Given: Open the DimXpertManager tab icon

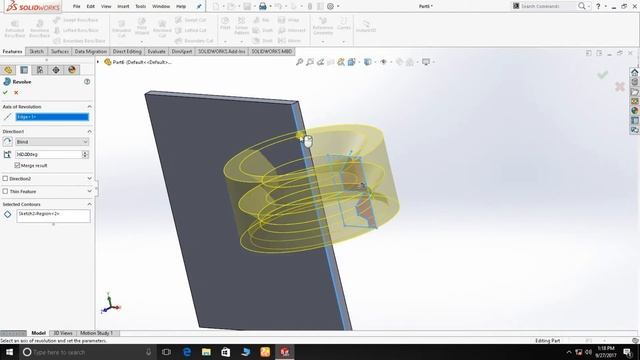Looking at the screenshot, I should pyautogui.click(x=56, y=70).
